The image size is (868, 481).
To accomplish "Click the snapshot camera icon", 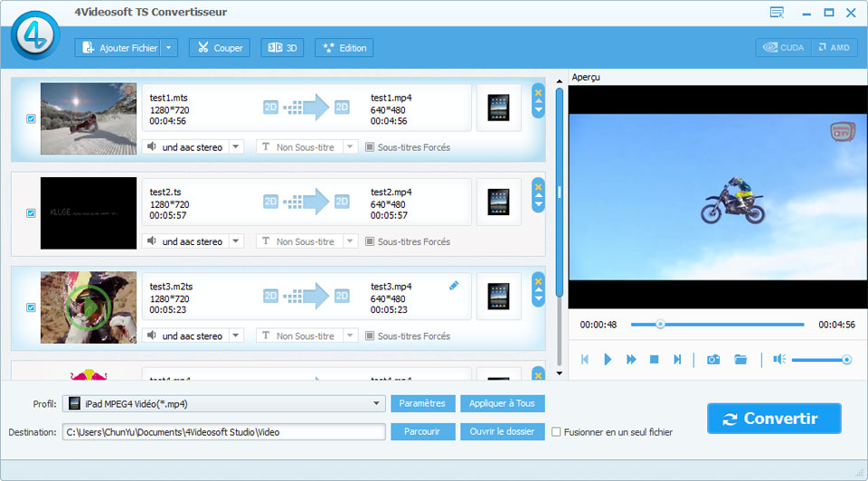I will pyautogui.click(x=713, y=360).
